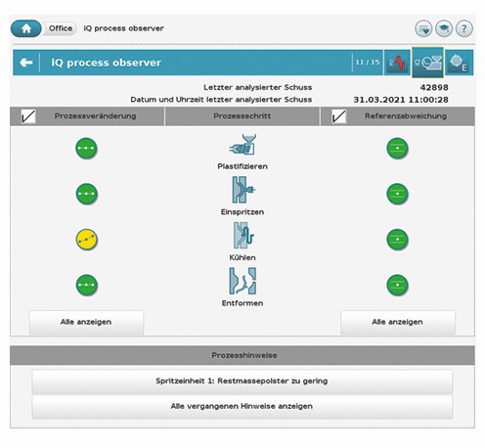Go to the home screen icon
This screenshot has width=485, height=448.
tap(26, 28)
